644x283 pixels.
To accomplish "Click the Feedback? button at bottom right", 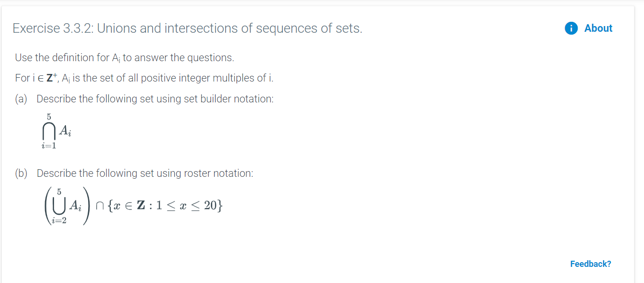I will click(590, 264).
